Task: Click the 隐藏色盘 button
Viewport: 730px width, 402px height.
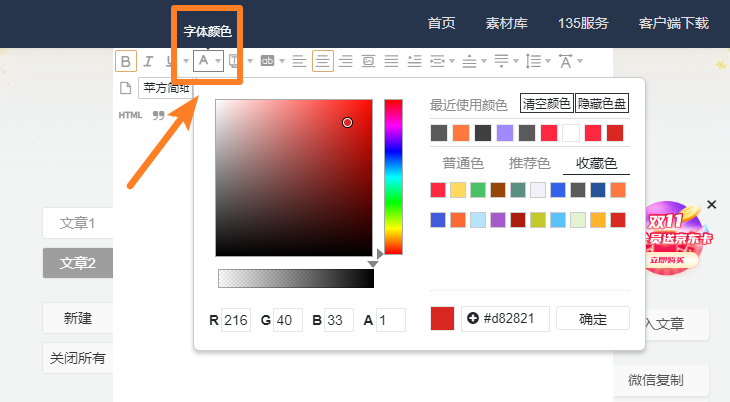Action: click(x=602, y=103)
